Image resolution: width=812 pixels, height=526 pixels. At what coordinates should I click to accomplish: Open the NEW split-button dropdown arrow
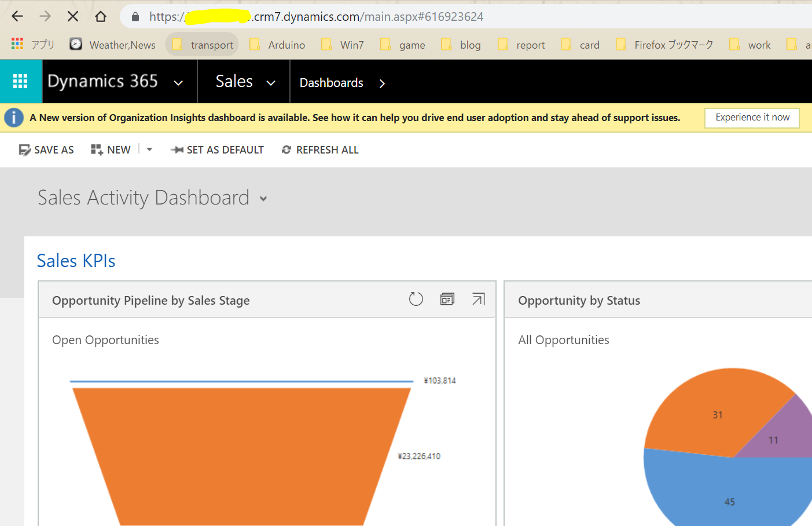click(x=149, y=149)
